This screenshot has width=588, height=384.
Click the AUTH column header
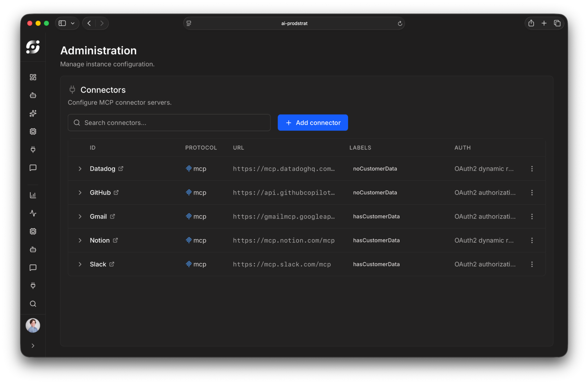coord(462,148)
